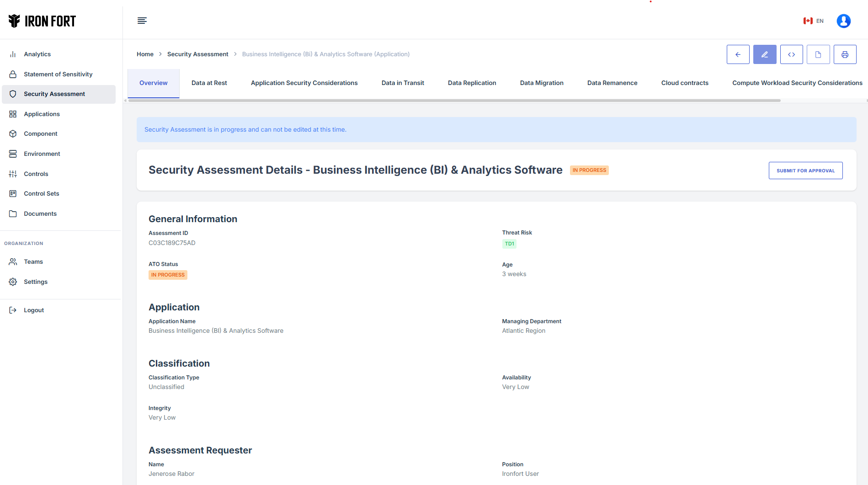
Task: Open the user profile avatar
Action: 843,21
